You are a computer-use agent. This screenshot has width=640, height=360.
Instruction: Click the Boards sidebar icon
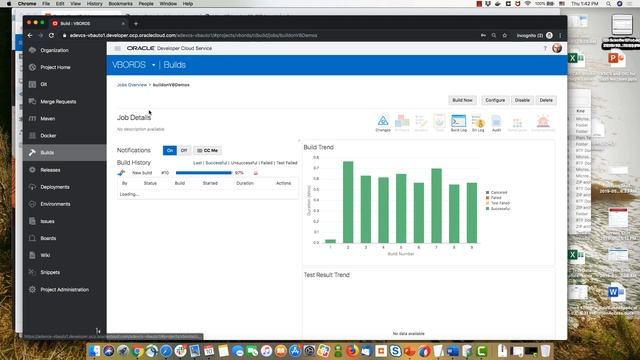point(32,238)
